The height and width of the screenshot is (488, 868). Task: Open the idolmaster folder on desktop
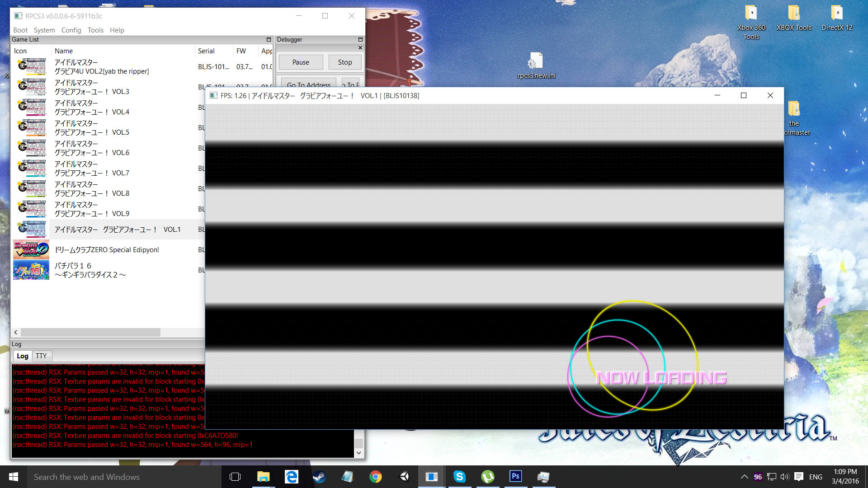[x=794, y=118]
